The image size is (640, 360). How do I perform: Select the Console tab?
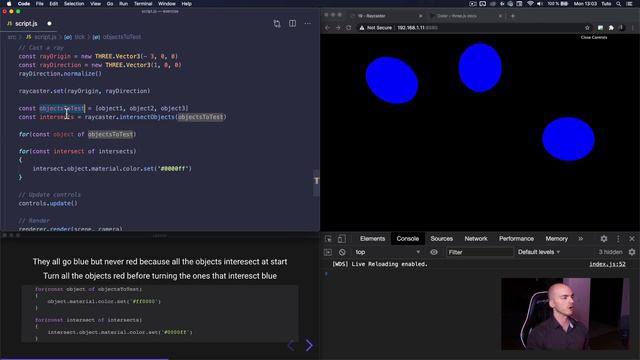pyautogui.click(x=407, y=239)
